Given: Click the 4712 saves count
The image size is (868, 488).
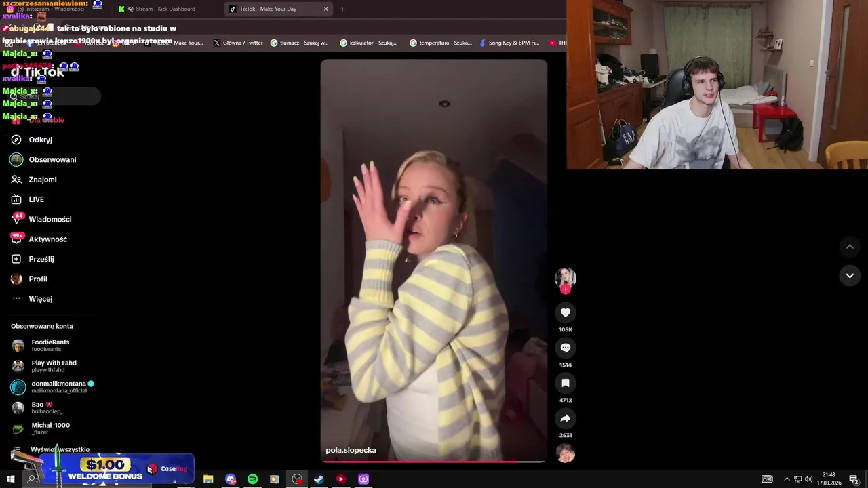Looking at the screenshot, I should (565, 400).
